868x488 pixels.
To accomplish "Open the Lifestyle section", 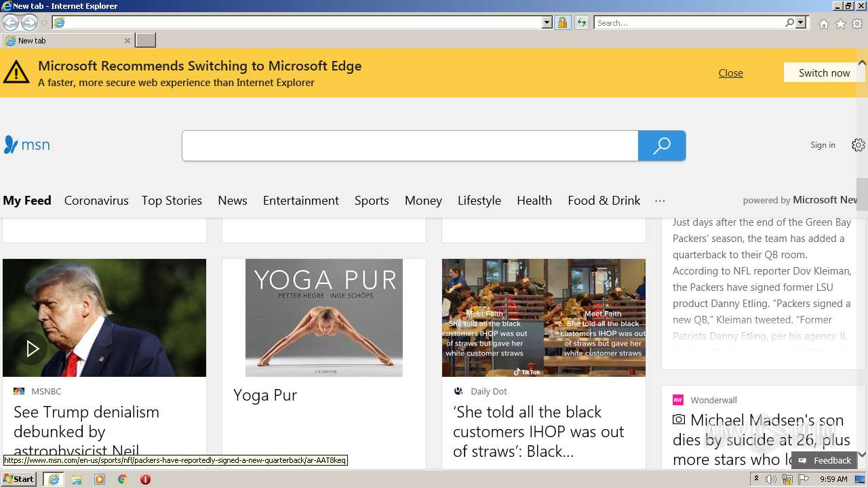I will pyautogui.click(x=479, y=201).
